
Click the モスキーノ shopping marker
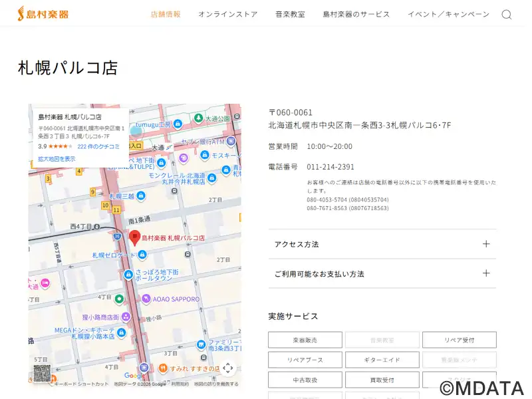pyautogui.click(x=205, y=155)
